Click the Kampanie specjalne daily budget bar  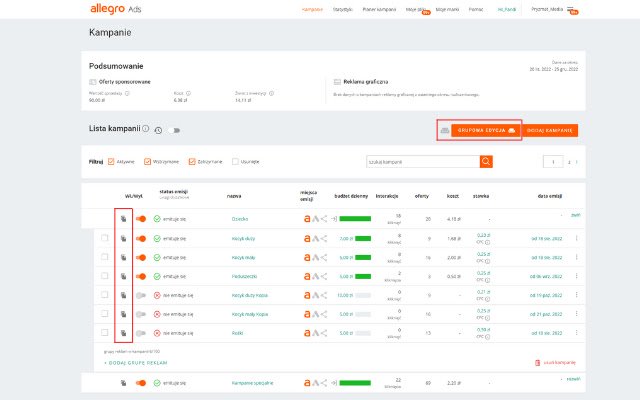[355, 383]
